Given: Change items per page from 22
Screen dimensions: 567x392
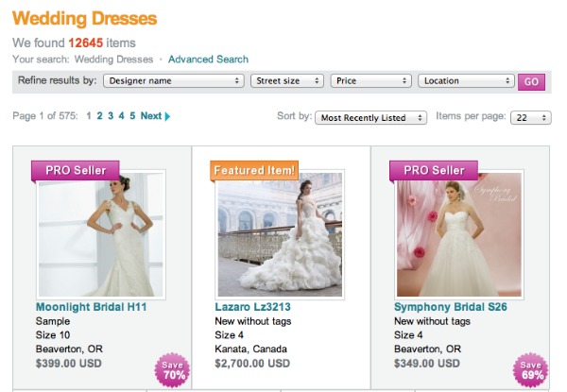Looking at the screenshot, I should coord(530,118).
